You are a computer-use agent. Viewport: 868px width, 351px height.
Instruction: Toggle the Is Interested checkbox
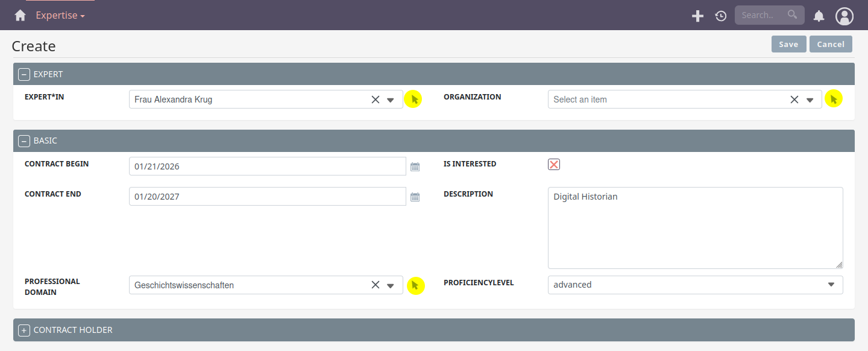(x=553, y=165)
